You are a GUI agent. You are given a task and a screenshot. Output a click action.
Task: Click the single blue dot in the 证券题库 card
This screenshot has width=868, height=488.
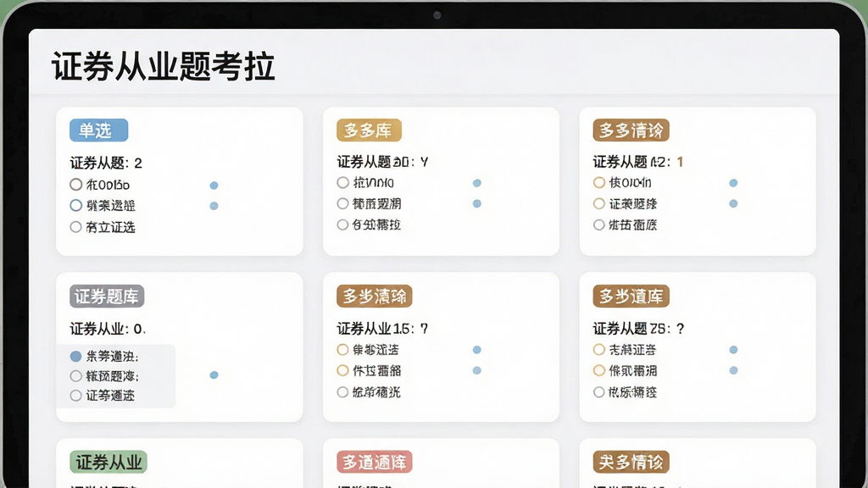[x=214, y=375]
